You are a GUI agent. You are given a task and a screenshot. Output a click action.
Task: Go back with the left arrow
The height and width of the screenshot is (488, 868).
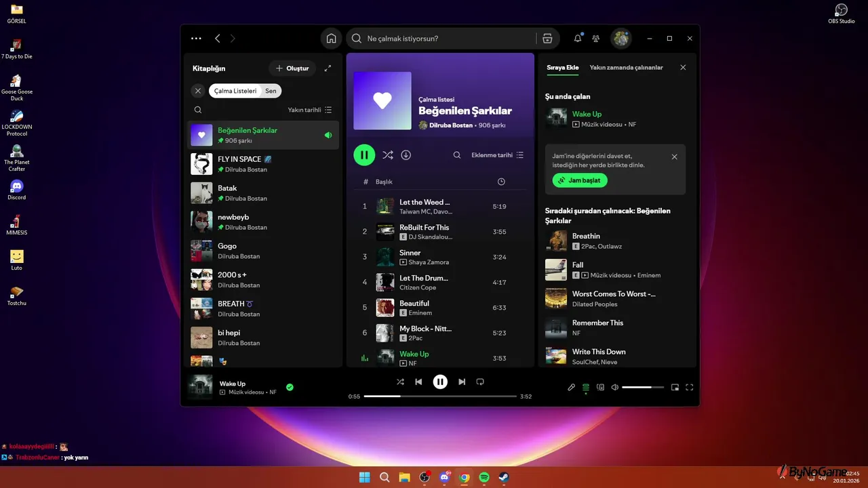[x=218, y=39]
